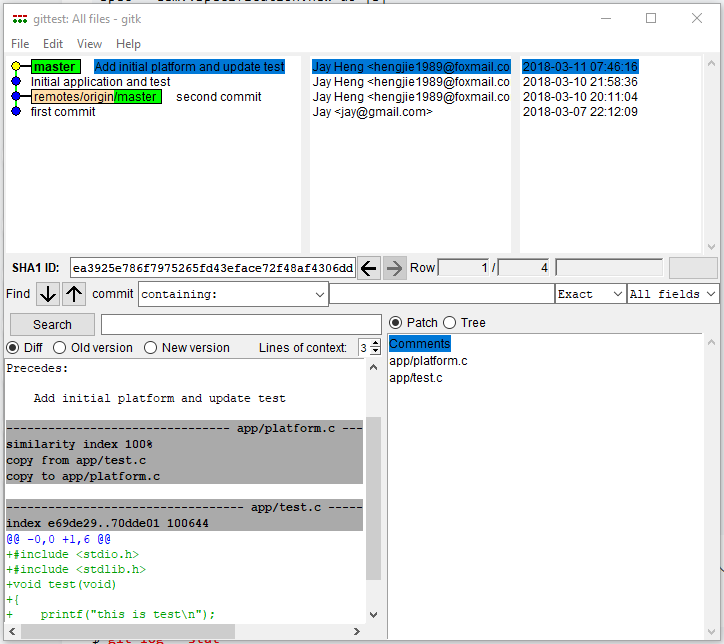Open the Edit menu

pos(53,44)
